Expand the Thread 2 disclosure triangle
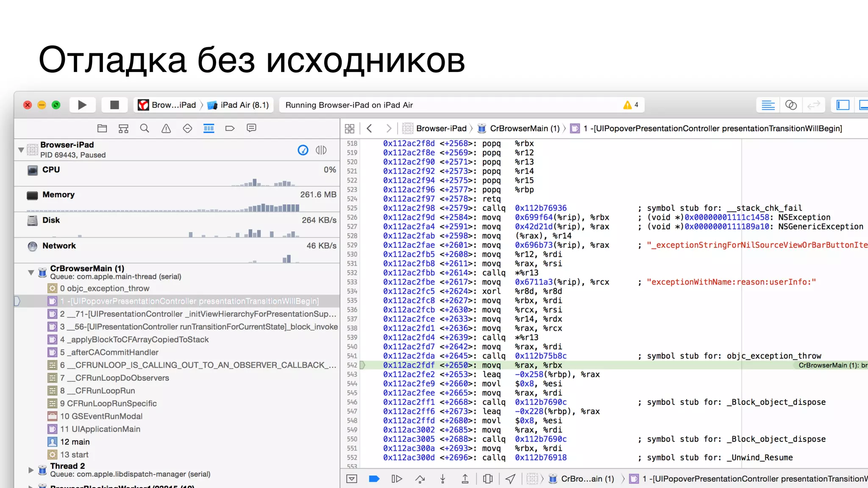868x488 pixels. click(31, 470)
